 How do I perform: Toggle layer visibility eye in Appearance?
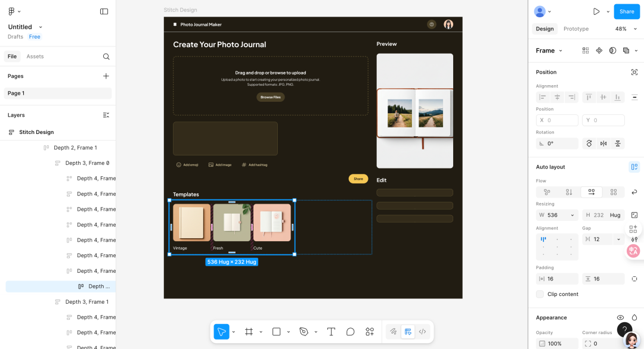pos(620,318)
